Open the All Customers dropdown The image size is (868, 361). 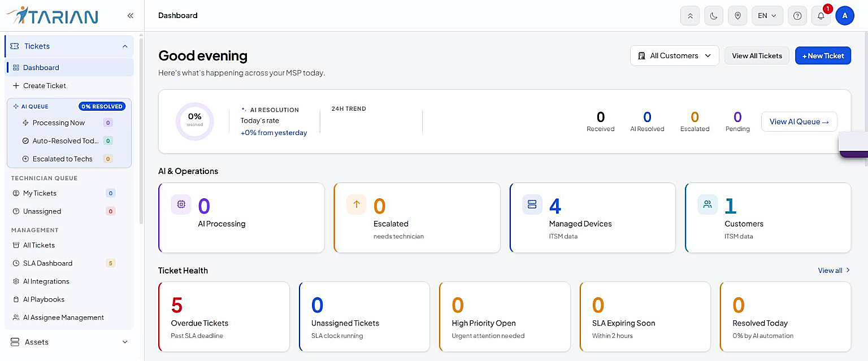tap(675, 56)
